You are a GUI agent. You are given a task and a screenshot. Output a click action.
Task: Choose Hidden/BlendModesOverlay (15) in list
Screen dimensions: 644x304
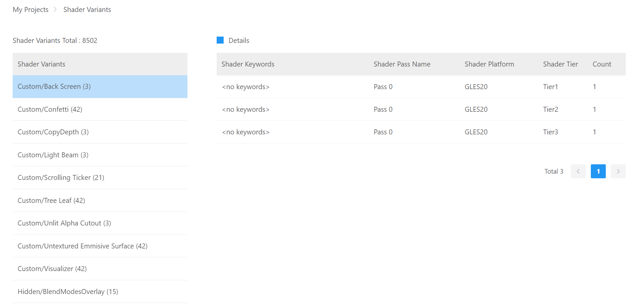[x=68, y=292]
